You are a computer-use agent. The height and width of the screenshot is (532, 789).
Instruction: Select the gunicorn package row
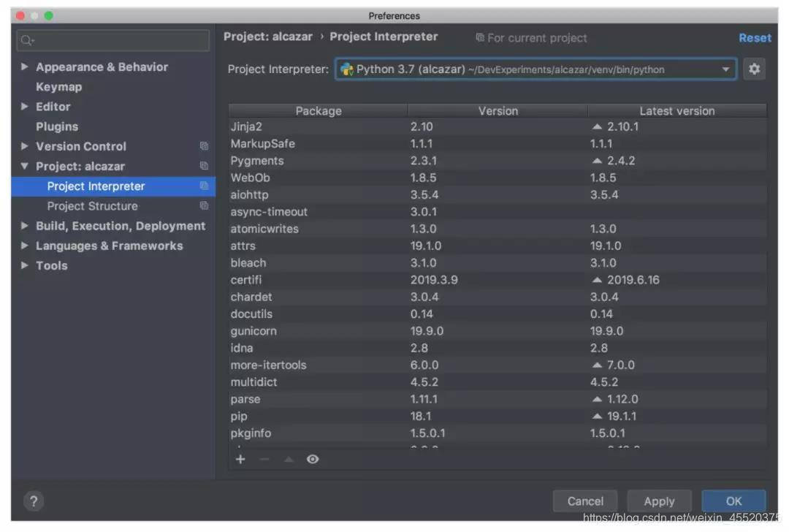pos(498,331)
